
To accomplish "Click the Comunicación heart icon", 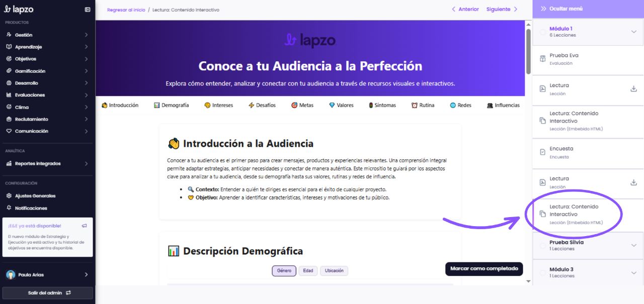I will (9, 131).
